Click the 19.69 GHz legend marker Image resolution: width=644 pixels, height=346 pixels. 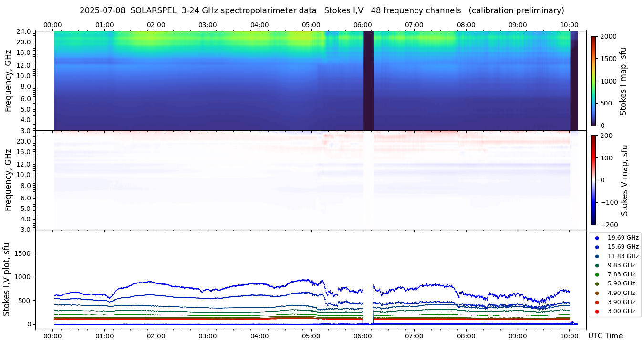(x=597, y=238)
